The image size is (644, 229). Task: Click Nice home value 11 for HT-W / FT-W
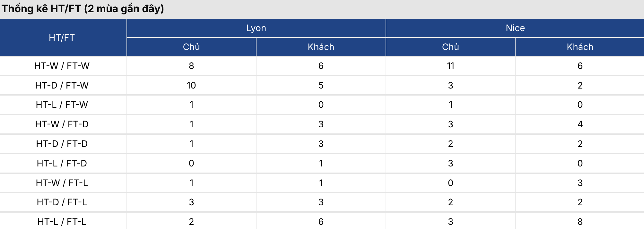click(450, 66)
